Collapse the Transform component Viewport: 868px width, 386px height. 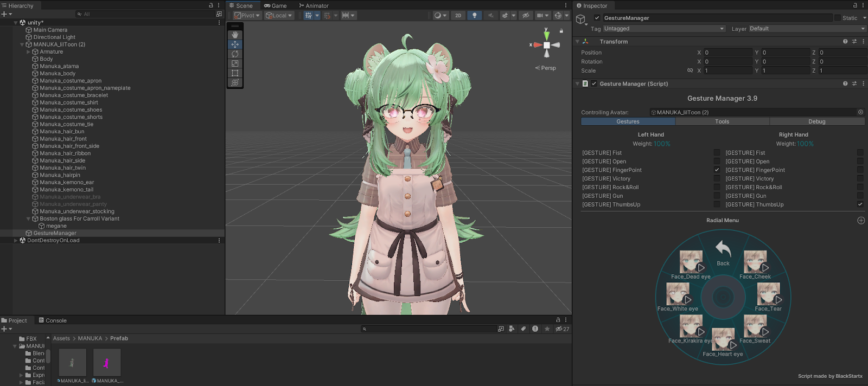click(578, 42)
